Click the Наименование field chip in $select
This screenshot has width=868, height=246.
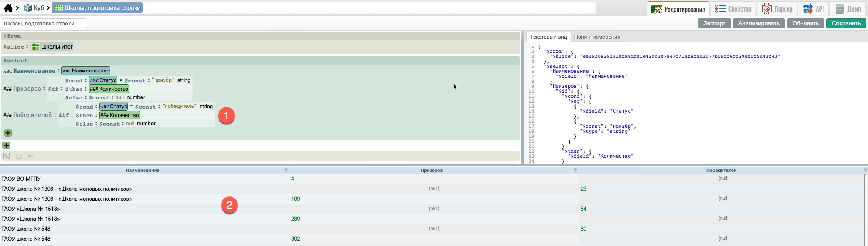click(86, 71)
